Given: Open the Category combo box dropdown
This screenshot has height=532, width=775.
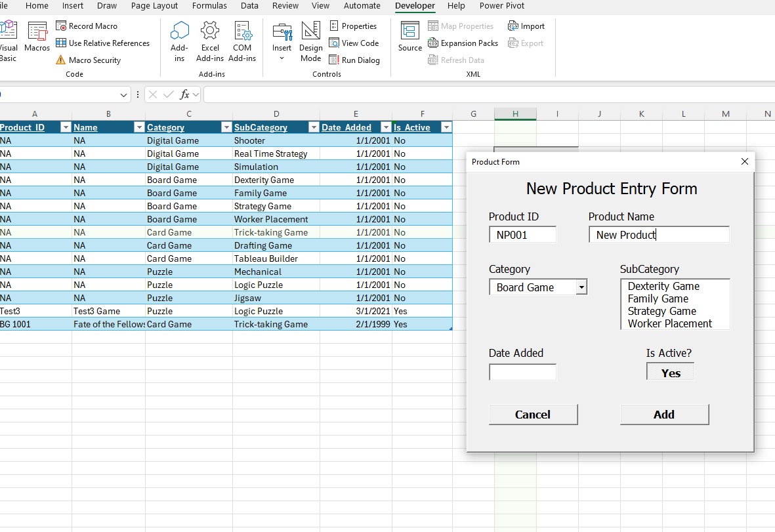Looking at the screenshot, I should click(x=581, y=287).
